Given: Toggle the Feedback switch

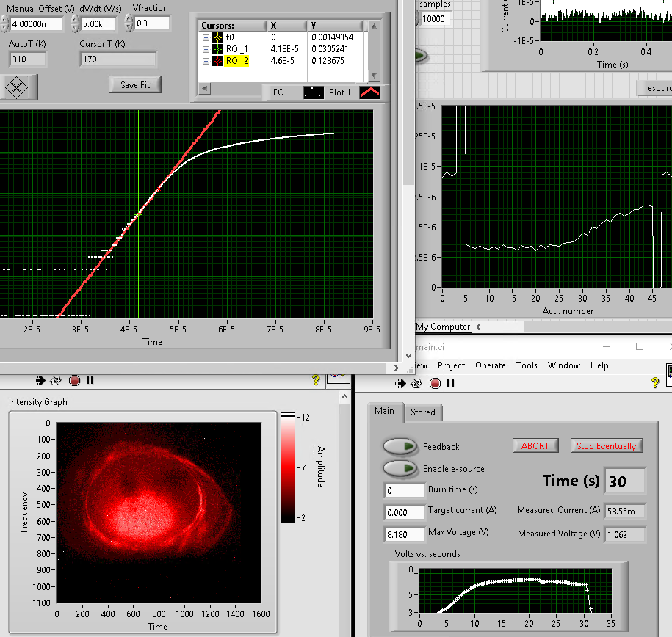Looking at the screenshot, I should click(400, 446).
